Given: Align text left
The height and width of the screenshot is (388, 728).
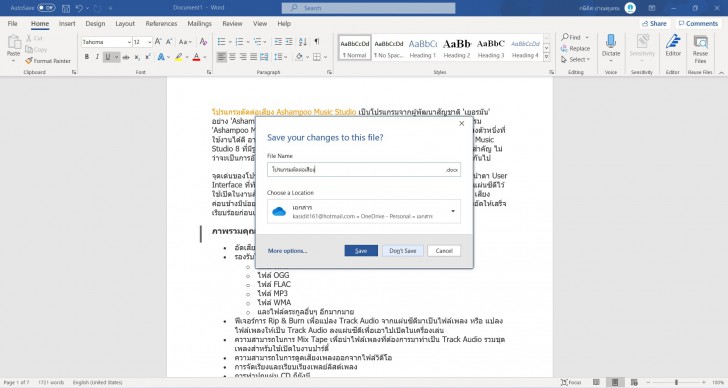Looking at the screenshot, I should 221,57.
